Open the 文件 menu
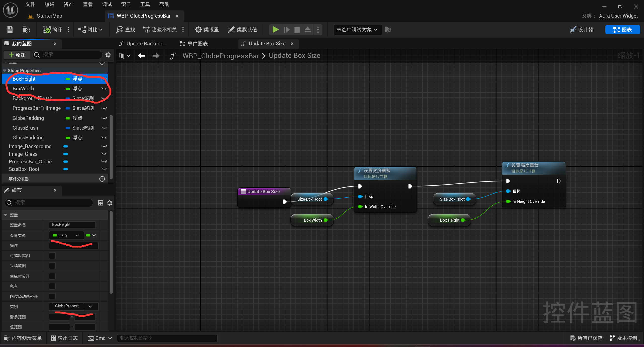The width and height of the screenshot is (644, 347). pos(30,4)
